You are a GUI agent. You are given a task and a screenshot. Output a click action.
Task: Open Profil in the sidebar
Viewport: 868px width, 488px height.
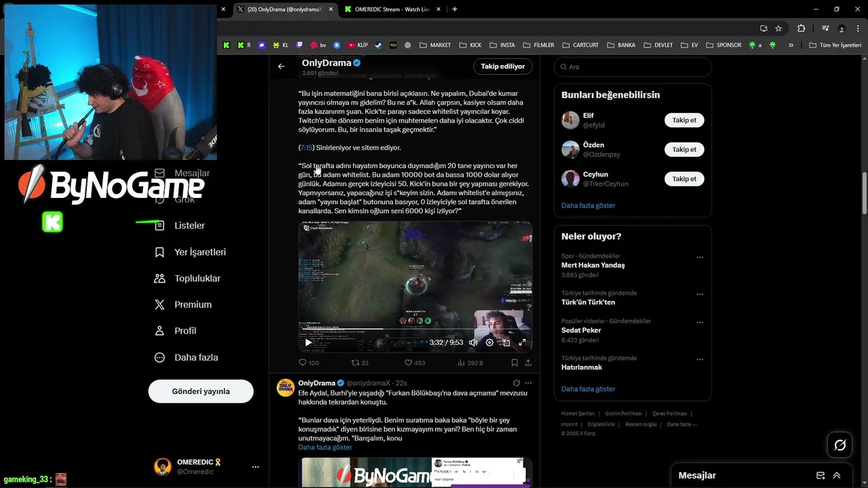[176, 331]
